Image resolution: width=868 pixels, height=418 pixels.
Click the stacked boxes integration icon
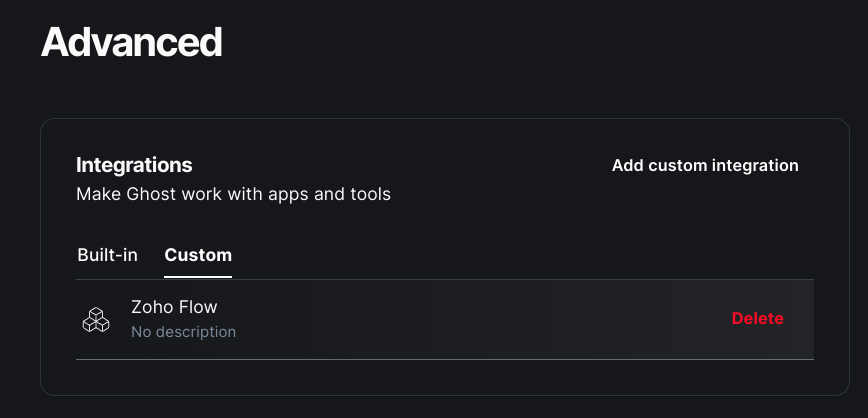point(95,319)
